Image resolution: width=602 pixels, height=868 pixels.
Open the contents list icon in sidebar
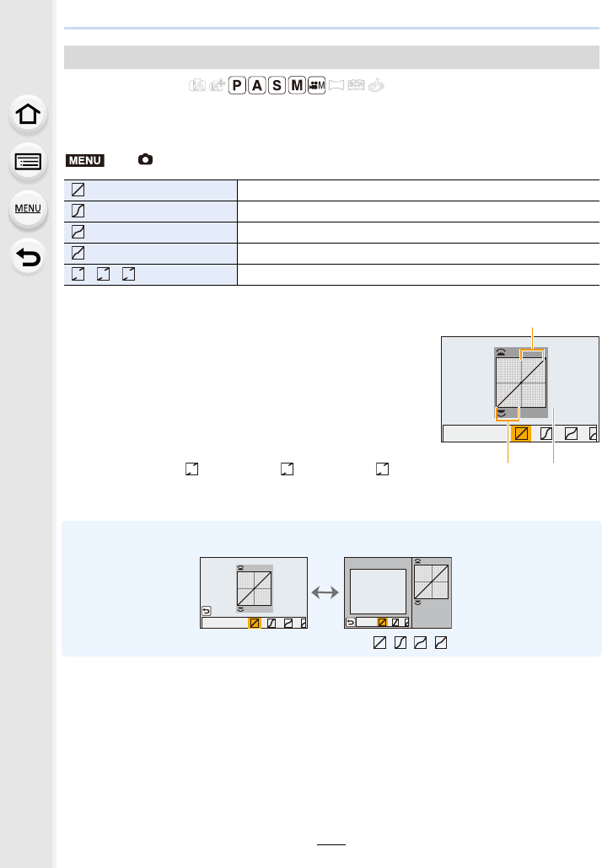pyautogui.click(x=28, y=163)
